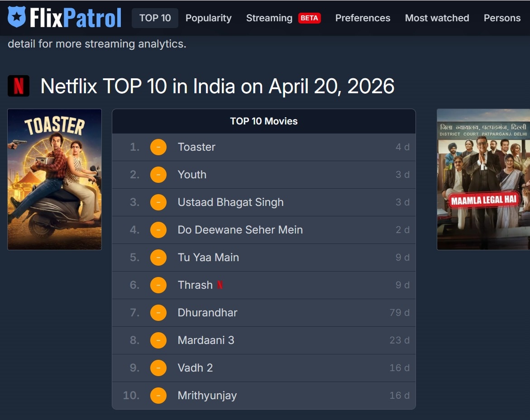
Task: Click the Netflix logo icon beside the heading
Action: (19, 86)
